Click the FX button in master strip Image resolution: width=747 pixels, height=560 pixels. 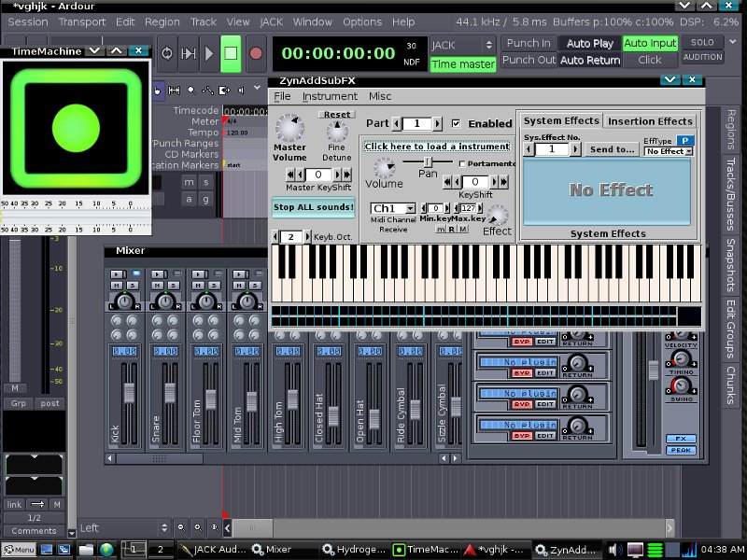coord(681,439)
